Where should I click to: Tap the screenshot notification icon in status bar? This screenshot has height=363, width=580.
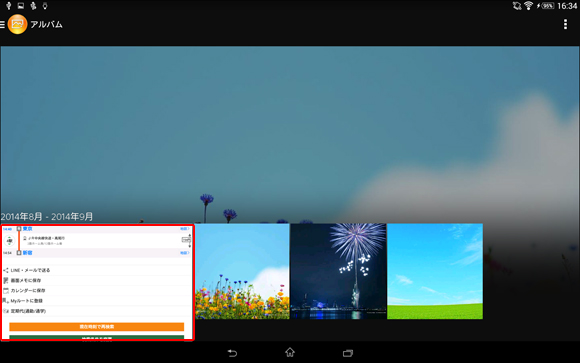coord(21,6)
